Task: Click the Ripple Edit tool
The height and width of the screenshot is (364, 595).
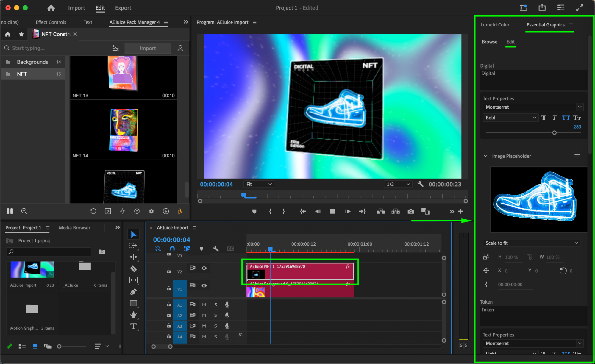Action: tap(133, 257)
